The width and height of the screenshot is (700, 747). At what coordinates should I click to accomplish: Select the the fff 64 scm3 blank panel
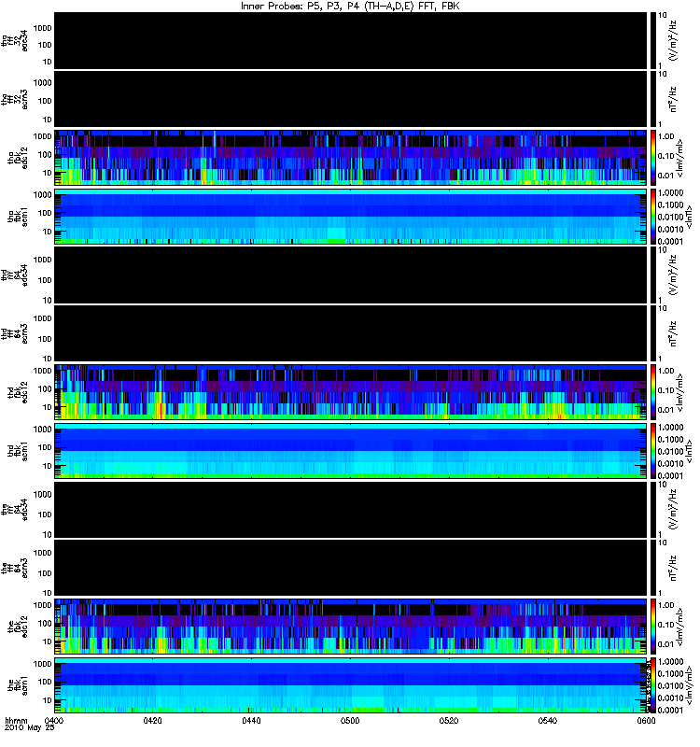(x=353, y=569)
